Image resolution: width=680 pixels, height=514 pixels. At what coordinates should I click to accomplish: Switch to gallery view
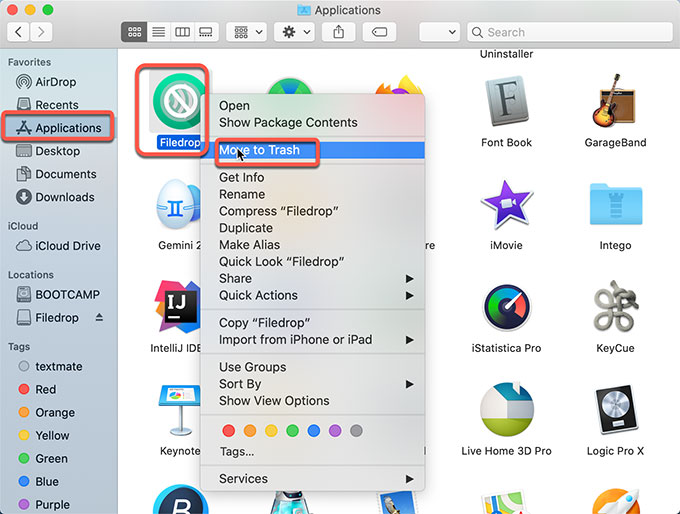tap(206, 32)
